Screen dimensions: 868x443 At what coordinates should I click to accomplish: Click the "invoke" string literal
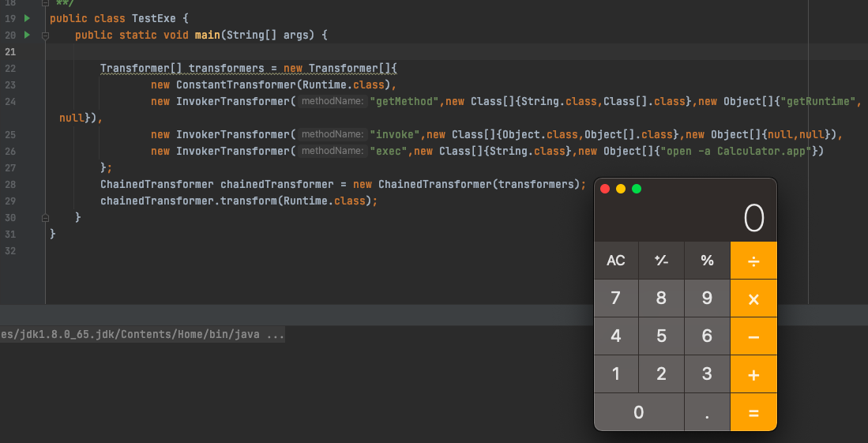(x=395, y=134)
